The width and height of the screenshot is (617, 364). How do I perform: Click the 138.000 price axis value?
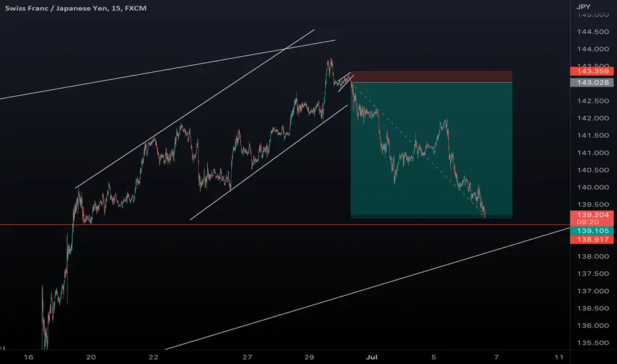pos(593,256)
